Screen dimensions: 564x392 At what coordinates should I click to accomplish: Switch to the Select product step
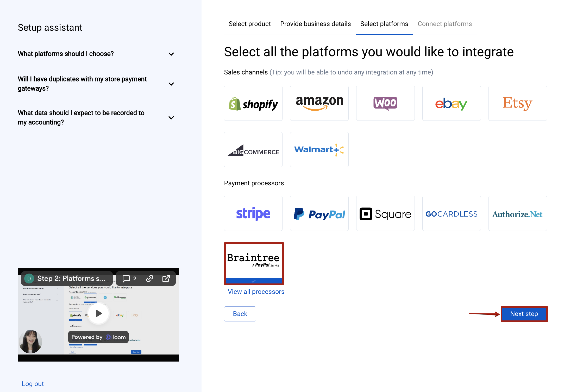(249, 24)
